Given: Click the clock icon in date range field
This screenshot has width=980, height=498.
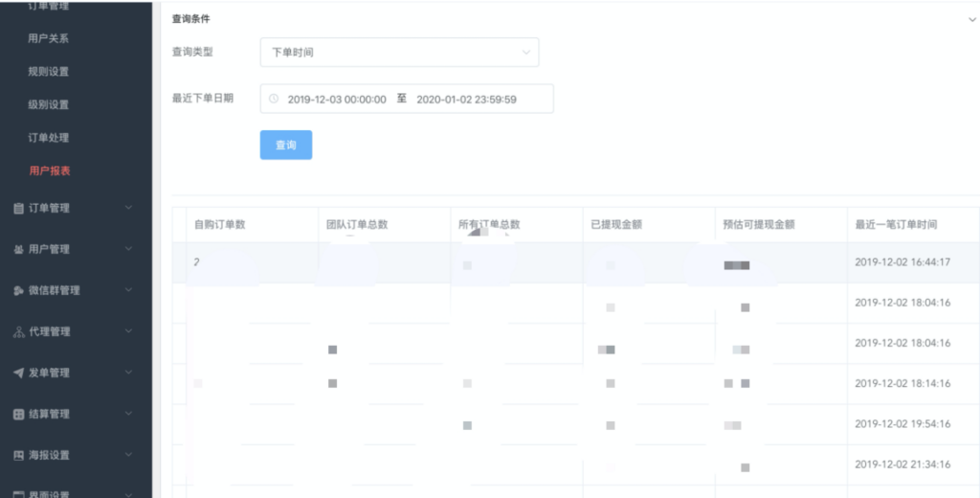Looking at the screenshot, I should 273,99.
